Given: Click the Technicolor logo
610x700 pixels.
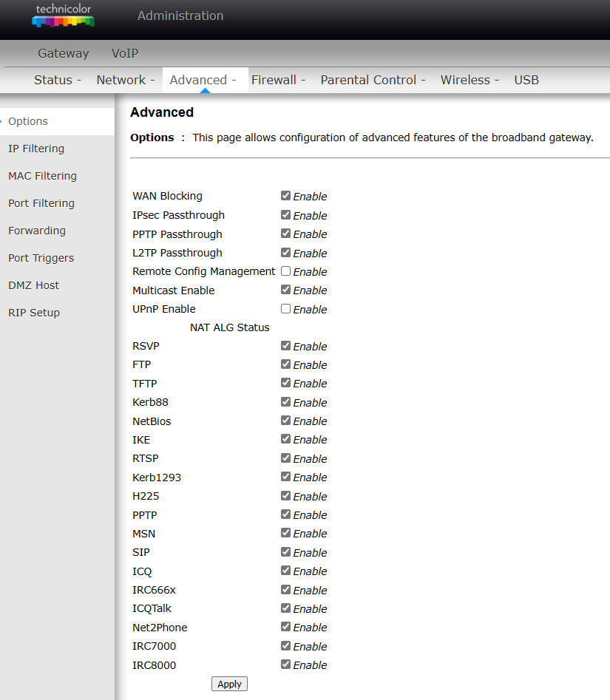Looking at the screenshot, I should (x=63, y=16).
